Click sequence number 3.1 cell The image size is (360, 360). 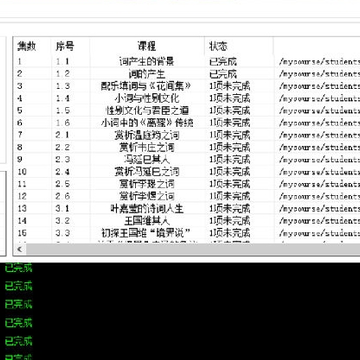pos(63,208)
